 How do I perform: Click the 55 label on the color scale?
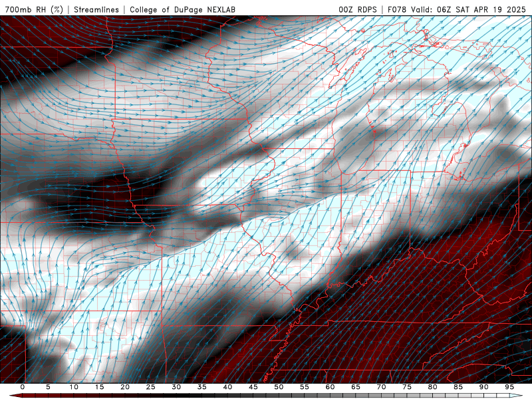[x=305, y=387]
